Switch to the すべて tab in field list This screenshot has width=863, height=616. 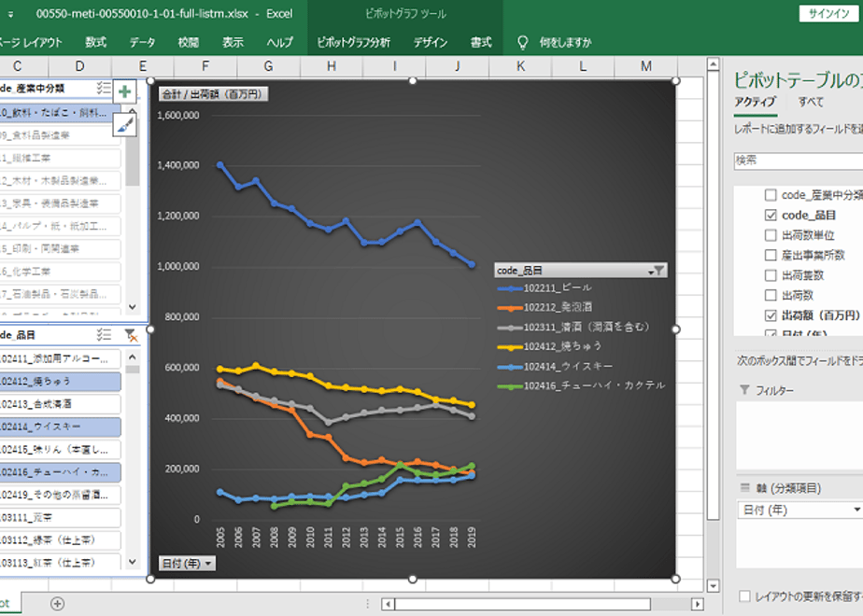point(811,102)
